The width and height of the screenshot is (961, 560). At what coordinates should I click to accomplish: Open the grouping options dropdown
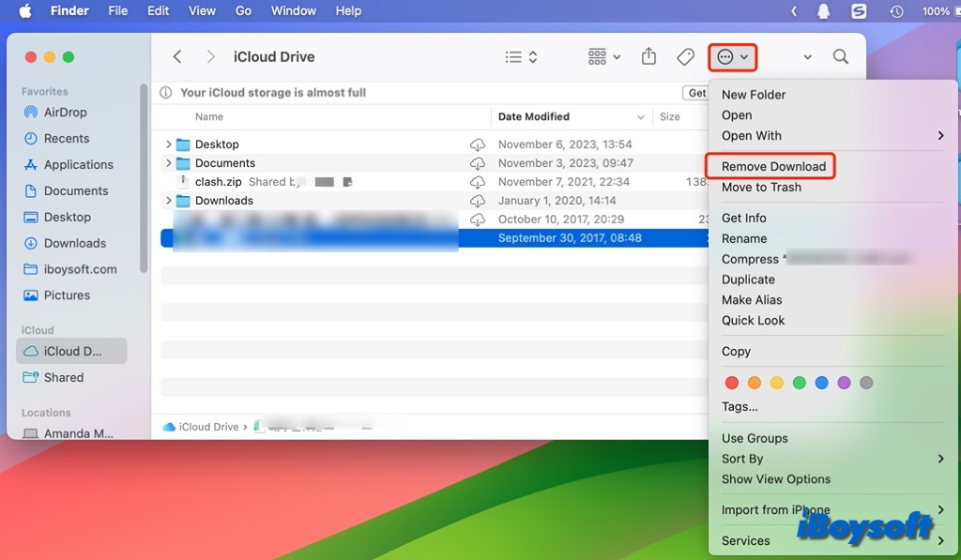(603, 57)
